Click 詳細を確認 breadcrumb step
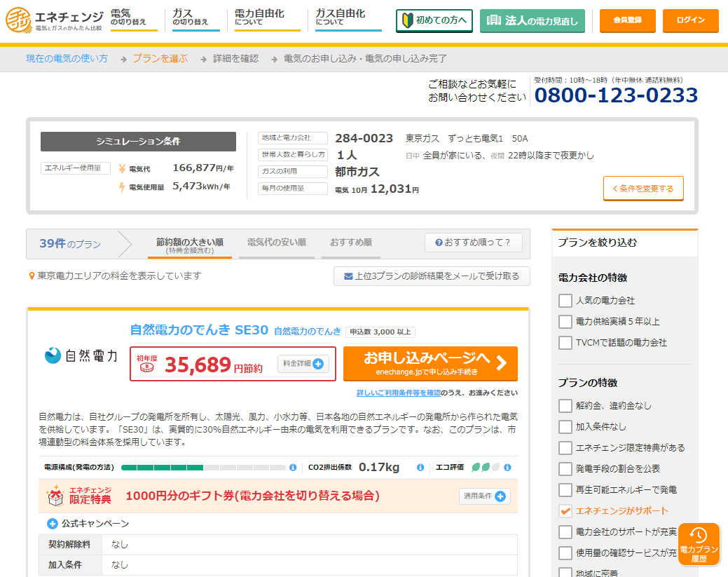 (236, 58)
